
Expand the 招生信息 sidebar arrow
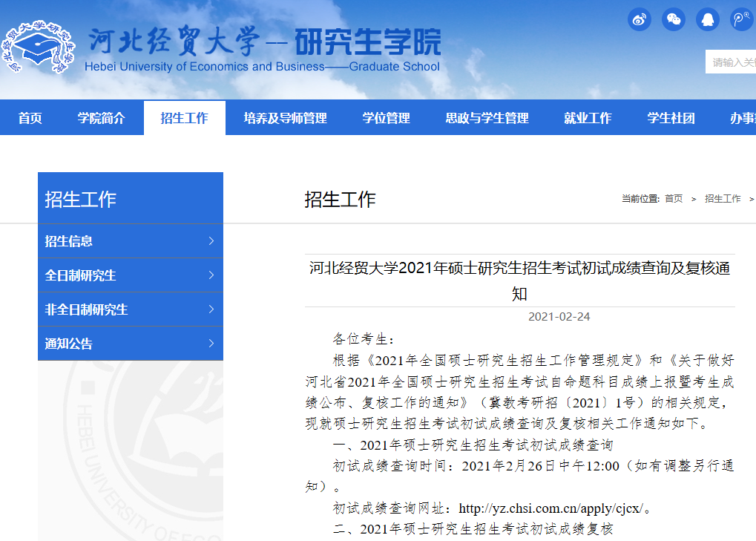click(x=211, y=241)
